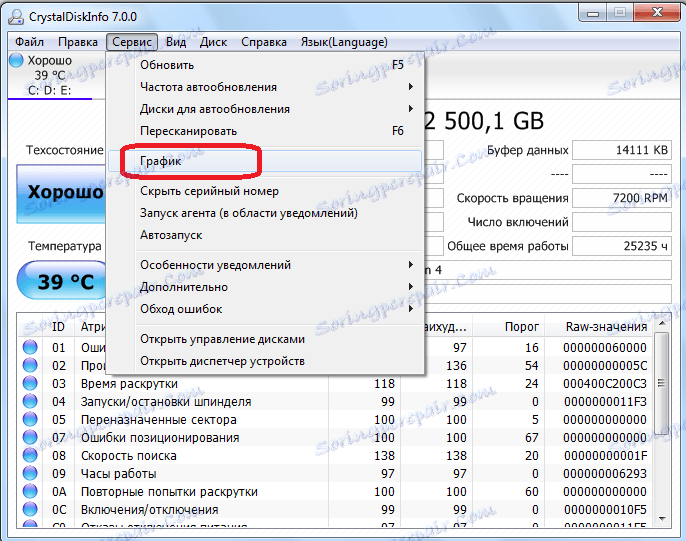This screenshot has height=541, width=686.
Task: Click the blue status icon for attribute 01
Action: click(x=30, y=347)
